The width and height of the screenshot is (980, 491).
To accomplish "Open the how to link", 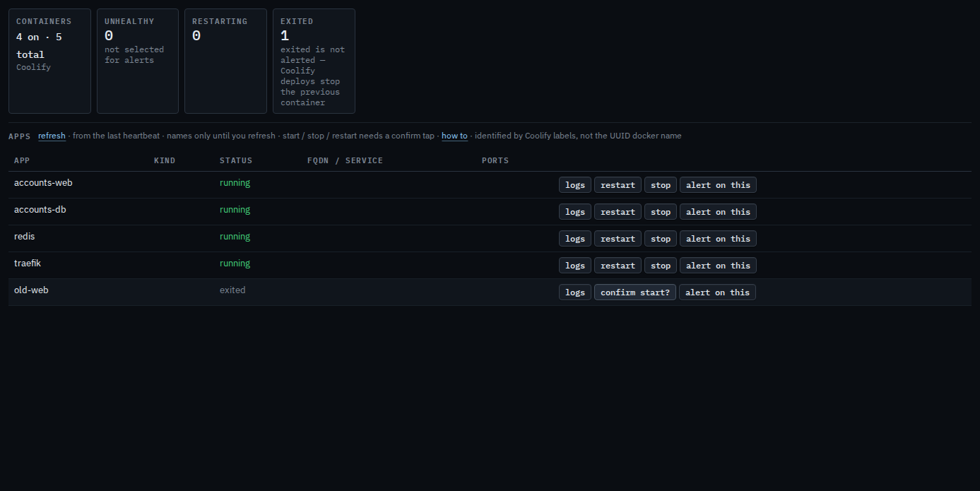I will click(x=454, y=136).
